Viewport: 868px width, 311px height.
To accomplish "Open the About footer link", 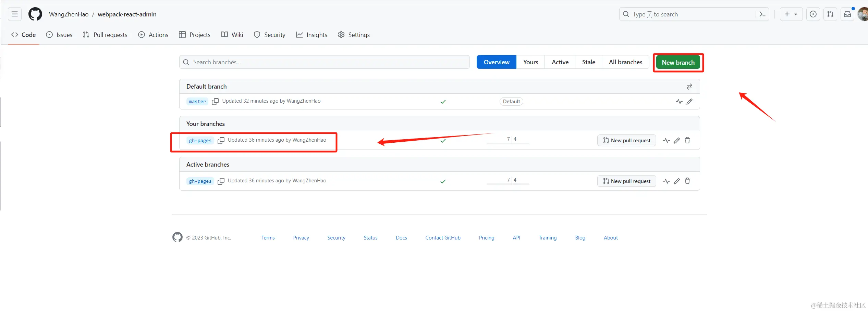I will [611, 238].
